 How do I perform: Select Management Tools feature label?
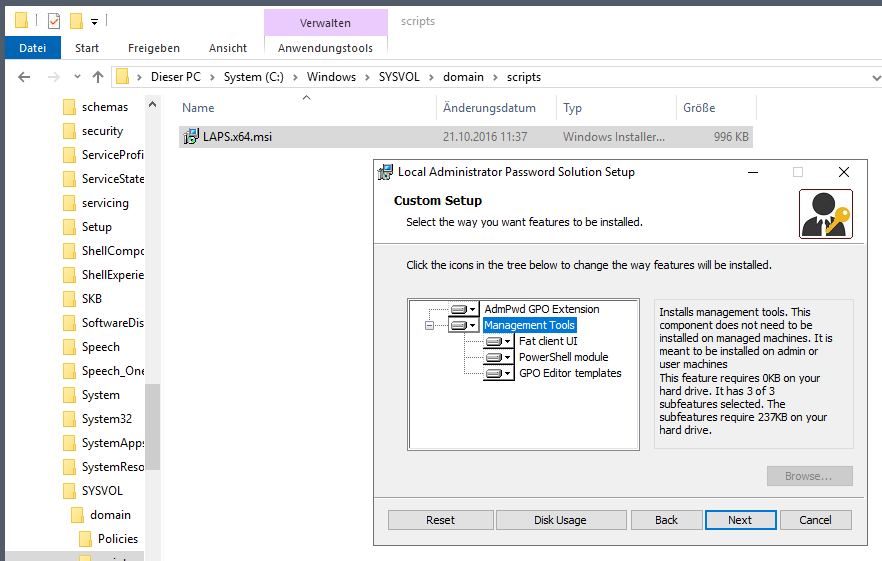click(529, 325)
